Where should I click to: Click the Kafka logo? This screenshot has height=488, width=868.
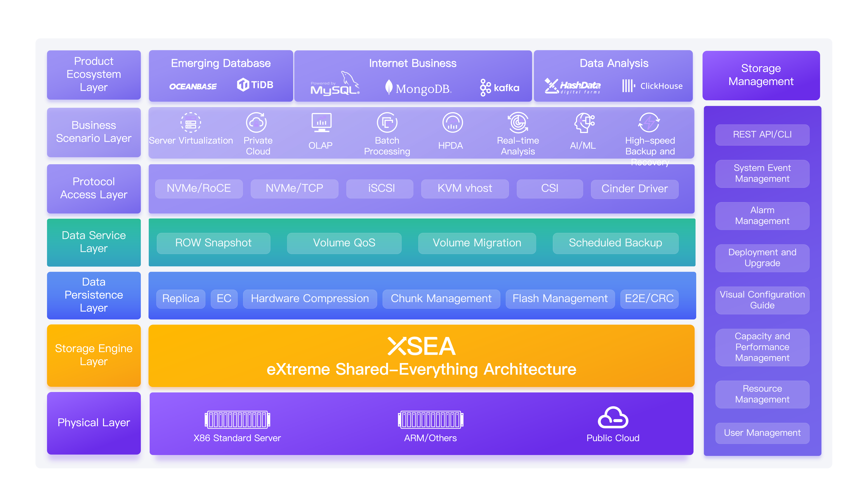click(x=500, y=88)
